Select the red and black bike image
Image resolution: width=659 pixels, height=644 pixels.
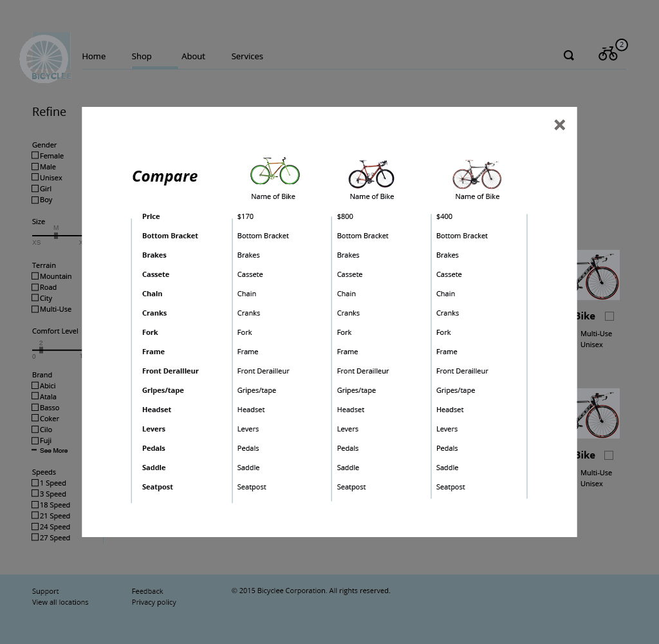point(371,174)
